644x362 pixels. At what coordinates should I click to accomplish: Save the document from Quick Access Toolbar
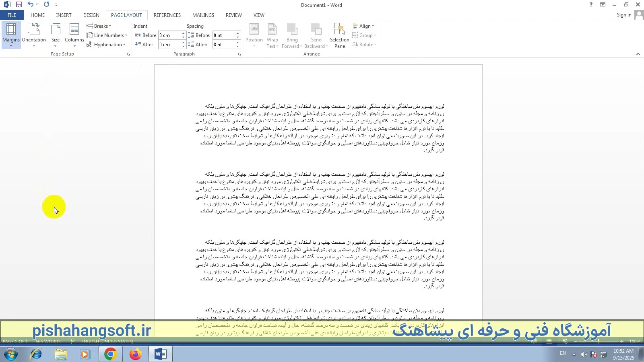coord(19,5)
